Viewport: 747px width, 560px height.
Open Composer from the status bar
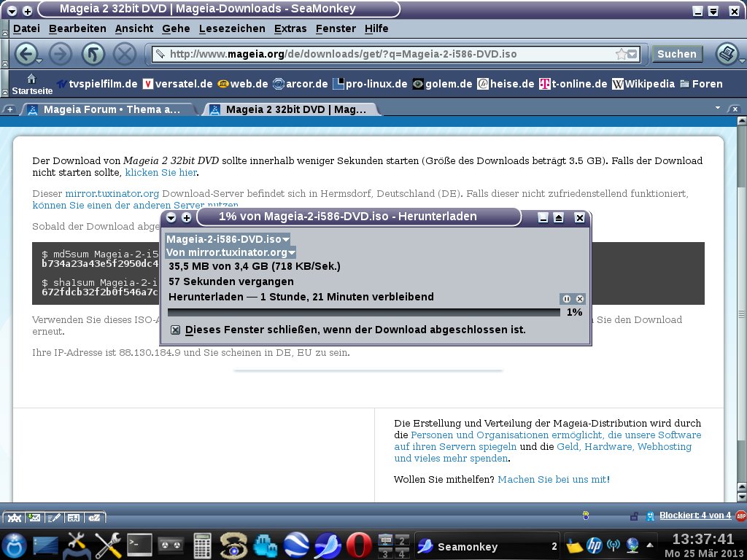(x=54, y=518)
